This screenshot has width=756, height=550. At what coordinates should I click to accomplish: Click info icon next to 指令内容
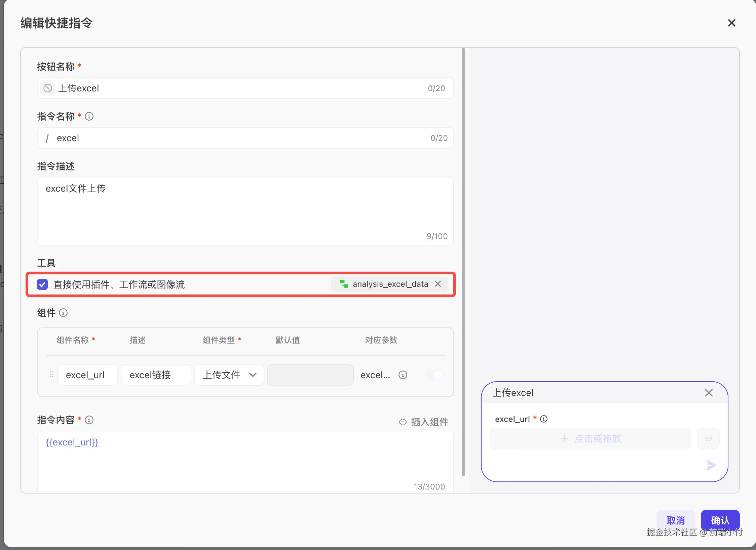point(89,420)
